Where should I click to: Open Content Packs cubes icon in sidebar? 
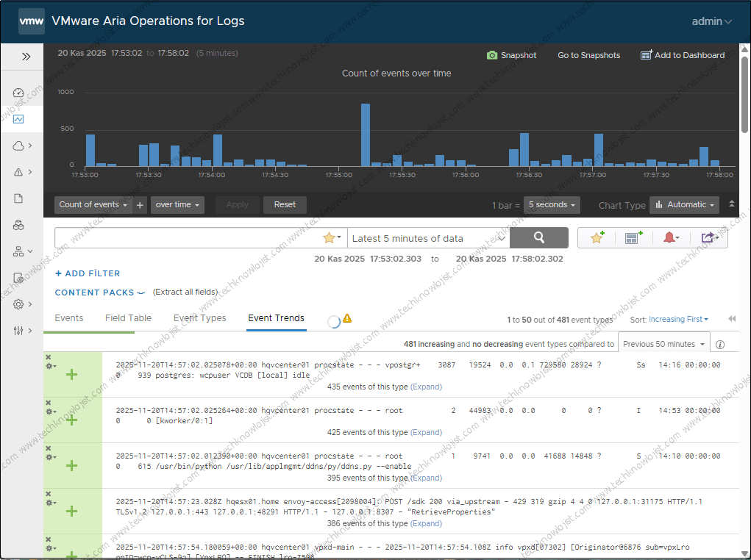pyautogui.click(x=18, y=225)
